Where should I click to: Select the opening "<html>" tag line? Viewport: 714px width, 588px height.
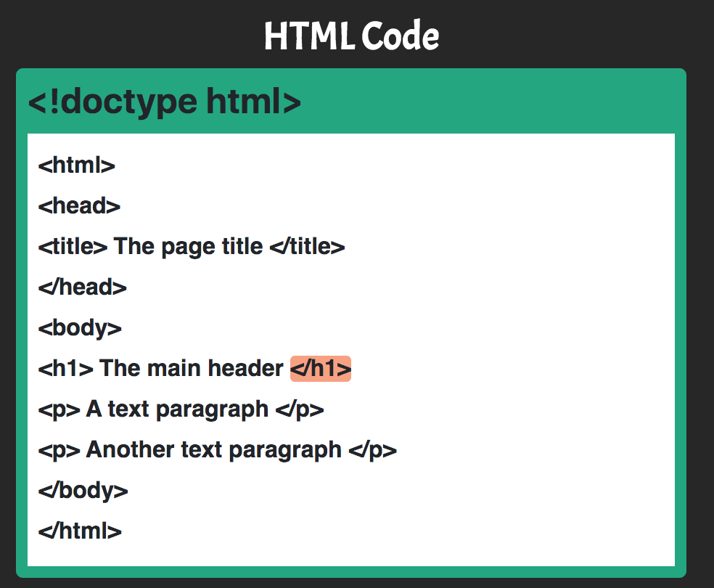[76, 166]
